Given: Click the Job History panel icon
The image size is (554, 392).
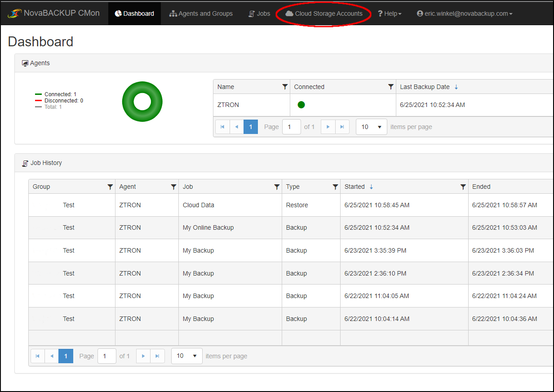Looking at the screenshot, I should tap(25, 163).
